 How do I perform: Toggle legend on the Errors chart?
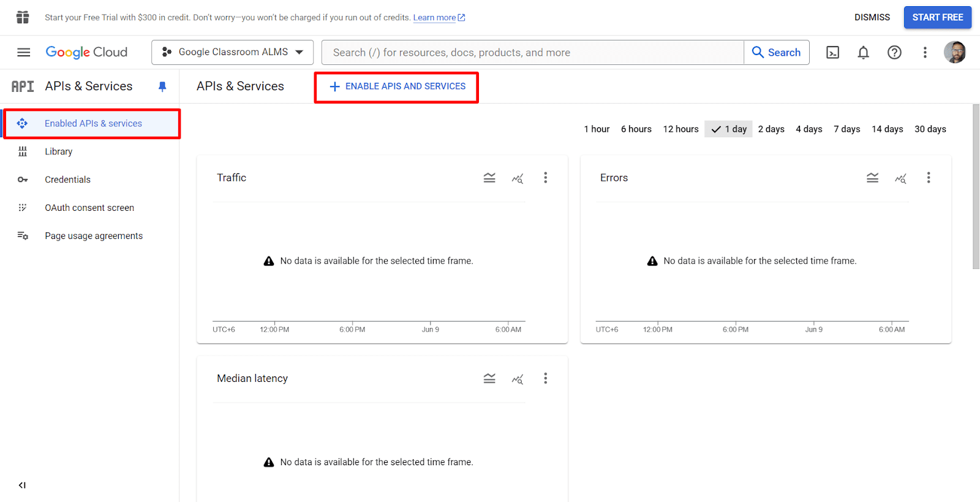point(873,178)
